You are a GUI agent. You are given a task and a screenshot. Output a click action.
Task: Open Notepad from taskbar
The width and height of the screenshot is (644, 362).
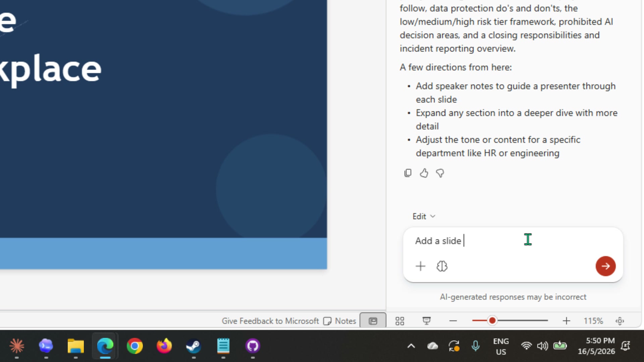(223, 346)
